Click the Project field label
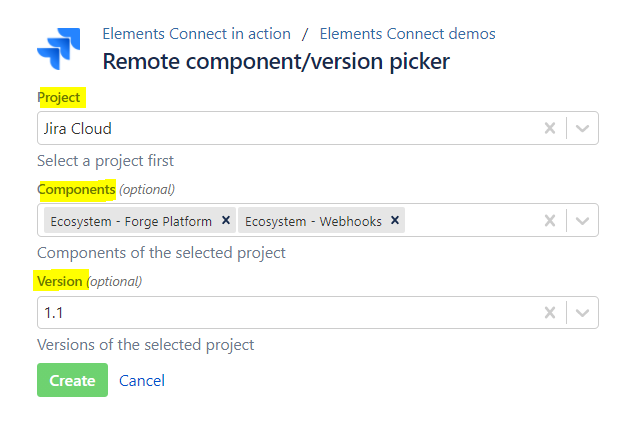 click(x=60, y=97)
